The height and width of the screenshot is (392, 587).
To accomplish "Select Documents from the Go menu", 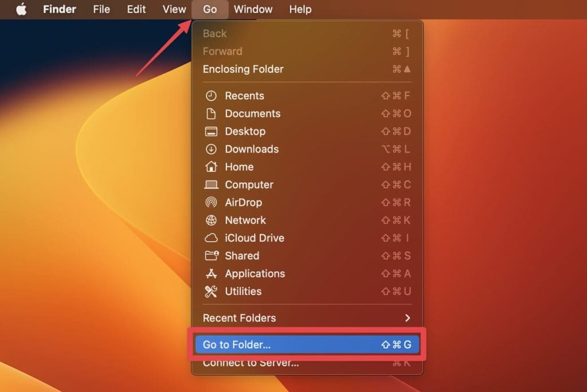I will click(307, 113).
